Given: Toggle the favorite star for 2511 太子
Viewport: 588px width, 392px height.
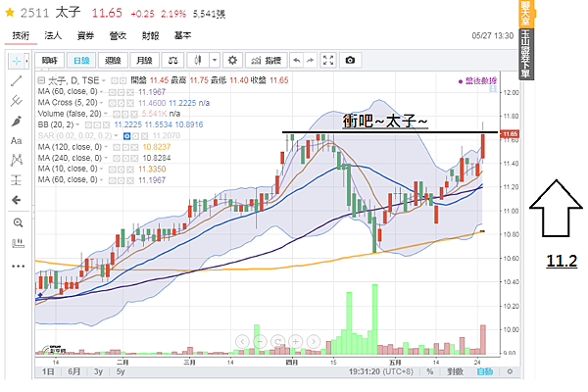Looking at the screenshot, I should pyautogui.click(x=10, y=13).
